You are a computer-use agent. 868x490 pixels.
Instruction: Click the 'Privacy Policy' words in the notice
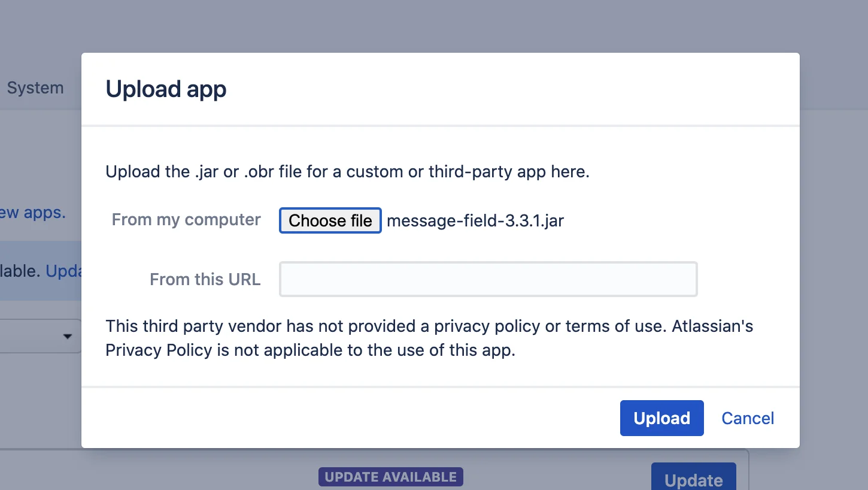[159, 350]
